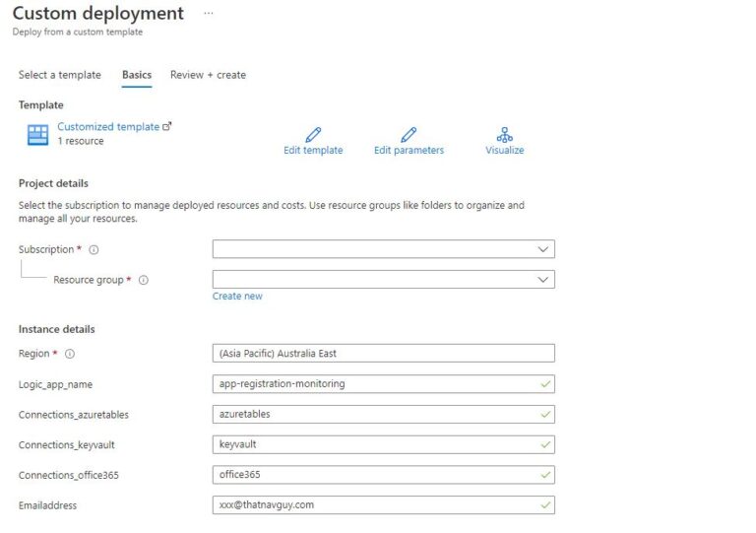This screenshot has width=756, height=533.
Task: Open the Visualize diagram icon
Action: pyautogui.click(x=504, y=135)
